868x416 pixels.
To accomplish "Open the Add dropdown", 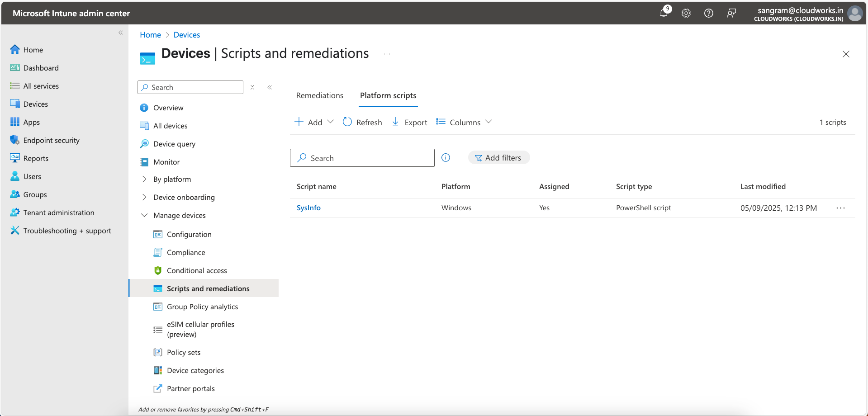I will pyautogui.click(x=314, y=122).
